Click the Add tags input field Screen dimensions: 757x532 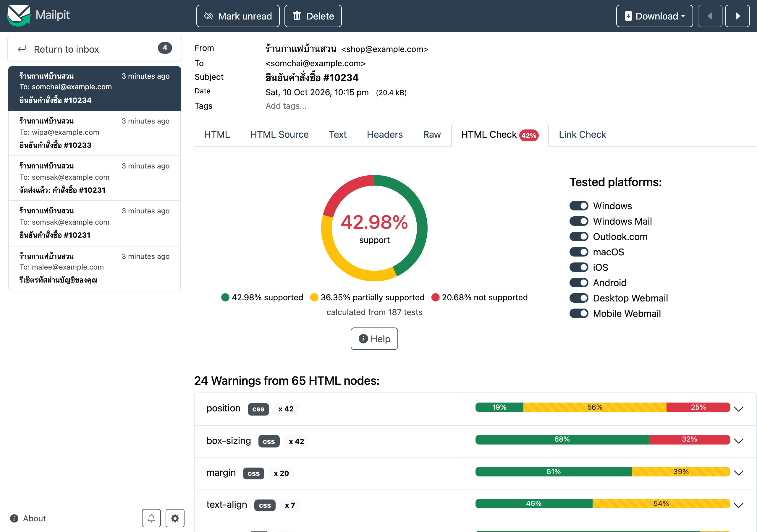pos(286,106)
